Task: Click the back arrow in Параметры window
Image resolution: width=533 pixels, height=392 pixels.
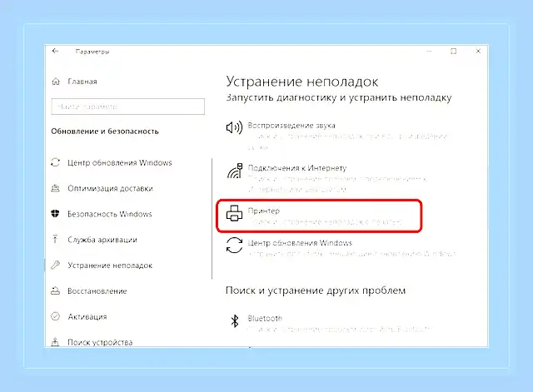Action: pyautogui.click(x=56, y=52)
